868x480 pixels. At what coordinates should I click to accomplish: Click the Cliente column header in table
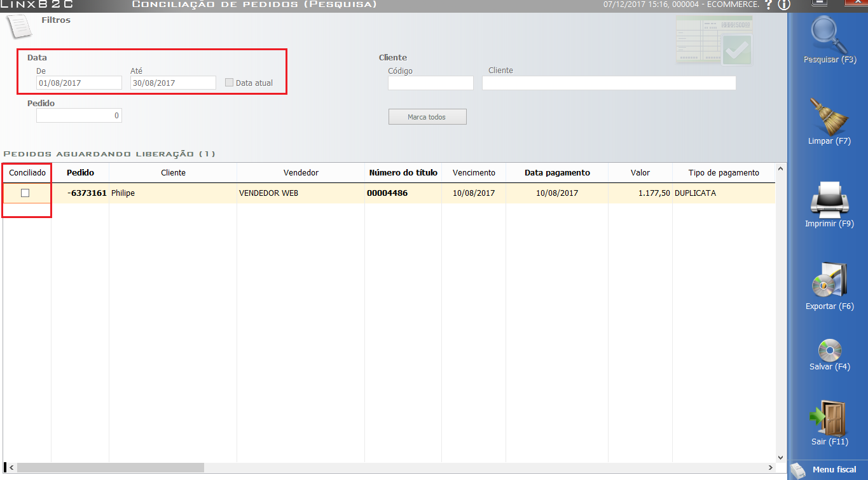tap(173, 173)
